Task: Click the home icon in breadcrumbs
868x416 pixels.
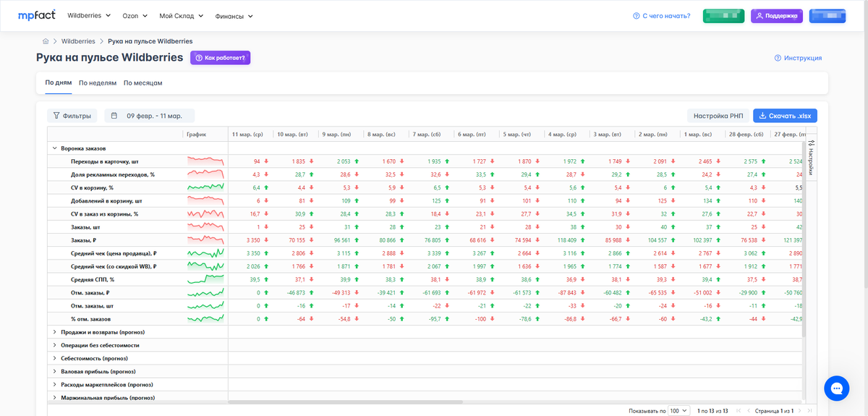Action: [x=46, y=41]
